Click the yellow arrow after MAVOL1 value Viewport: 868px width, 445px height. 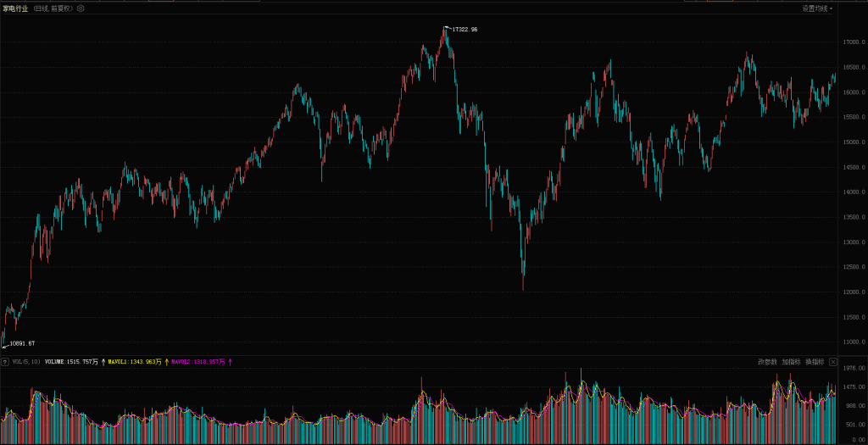(166, 362)
